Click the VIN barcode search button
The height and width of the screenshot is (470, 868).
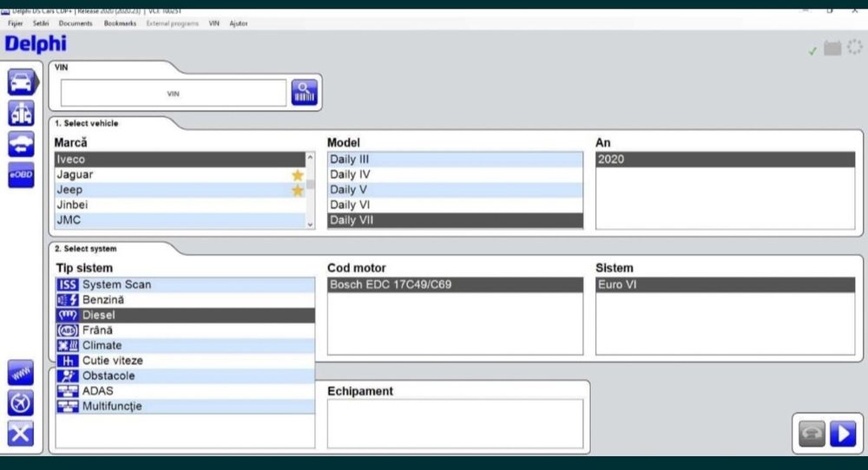pyautogui.click(x=305, y=92)
